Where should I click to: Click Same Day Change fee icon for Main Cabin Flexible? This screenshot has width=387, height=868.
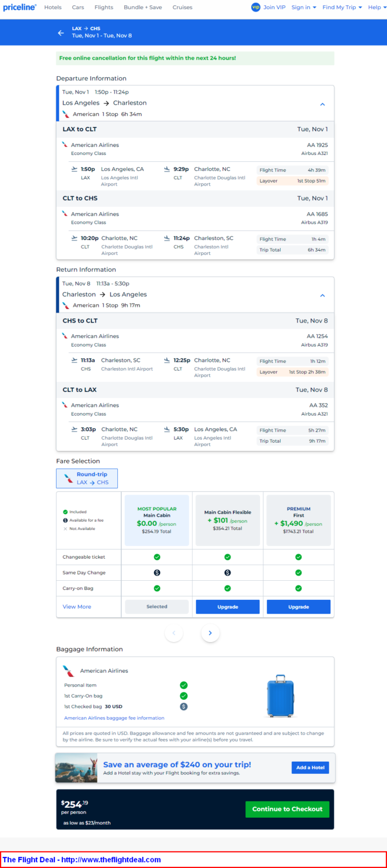[228, 573]
